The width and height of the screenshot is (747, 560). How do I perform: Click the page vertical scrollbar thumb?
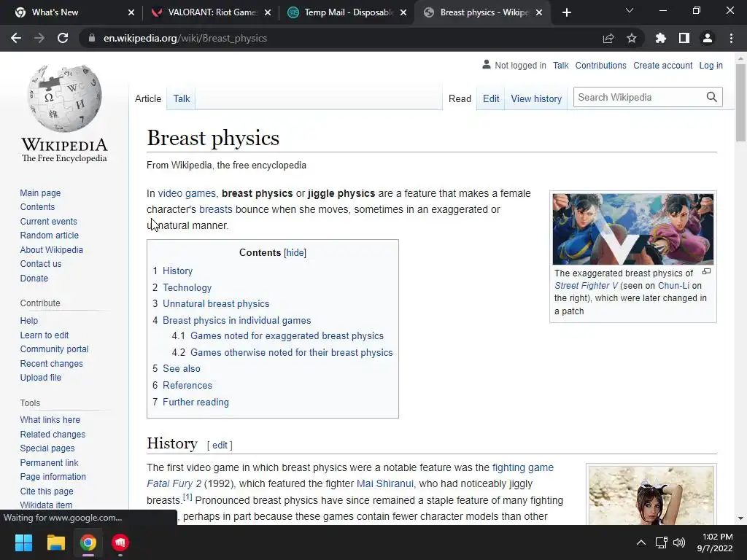740,102
